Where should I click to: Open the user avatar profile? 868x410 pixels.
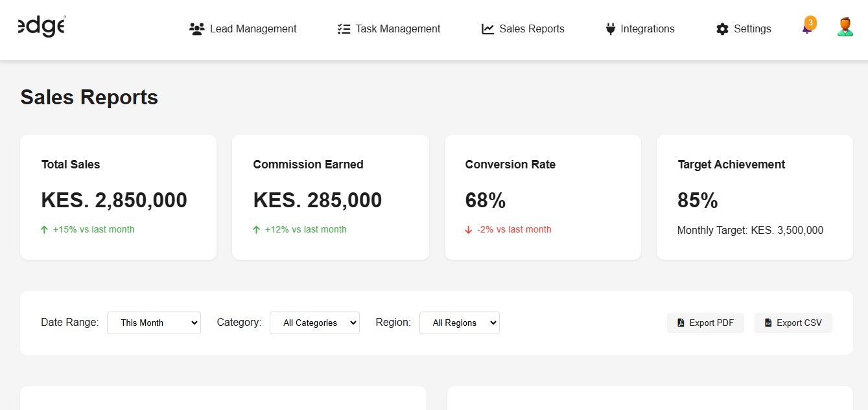pyautogui.click(x=845, y=27)
